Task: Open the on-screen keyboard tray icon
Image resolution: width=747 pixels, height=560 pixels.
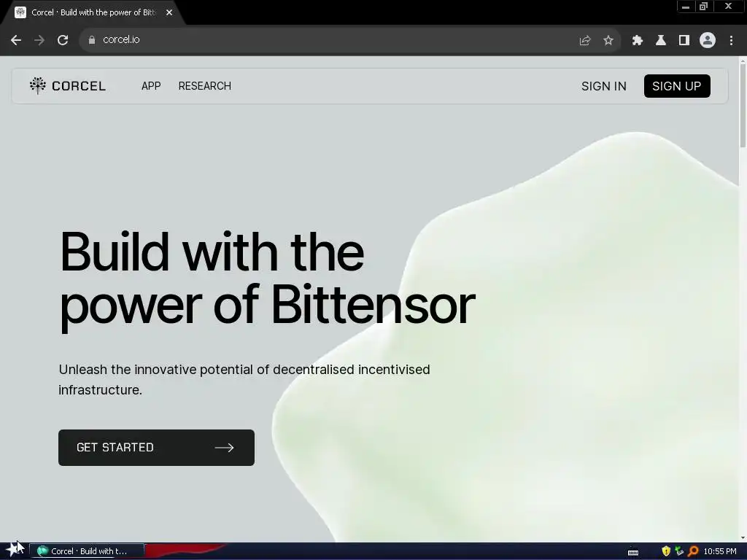Action: coord(633,552)
